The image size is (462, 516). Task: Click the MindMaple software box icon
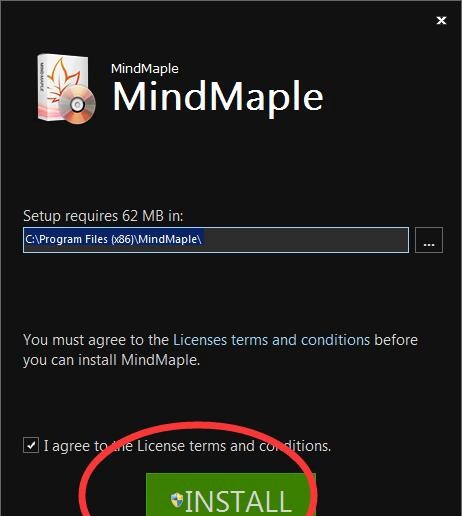click(66, 89)
